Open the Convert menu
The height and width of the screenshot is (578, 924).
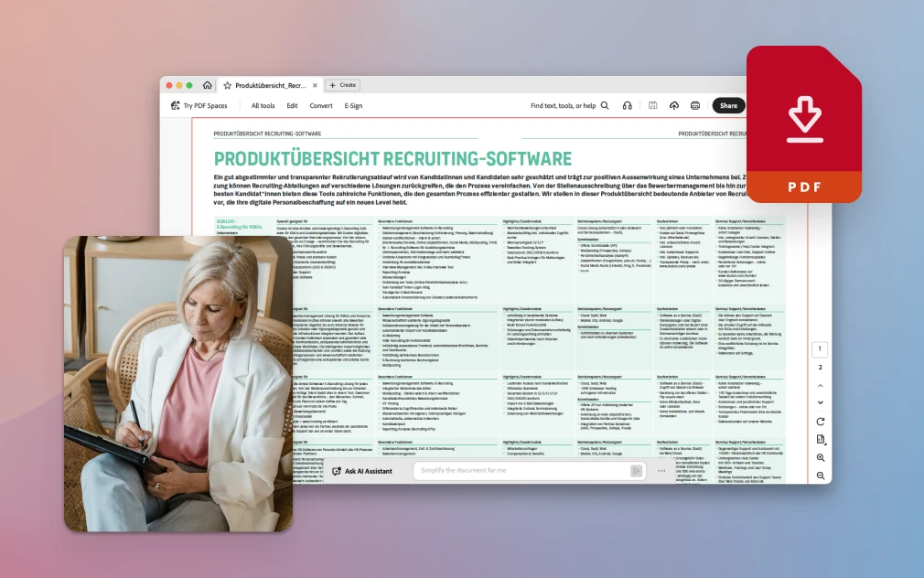[x=321, y=105]
